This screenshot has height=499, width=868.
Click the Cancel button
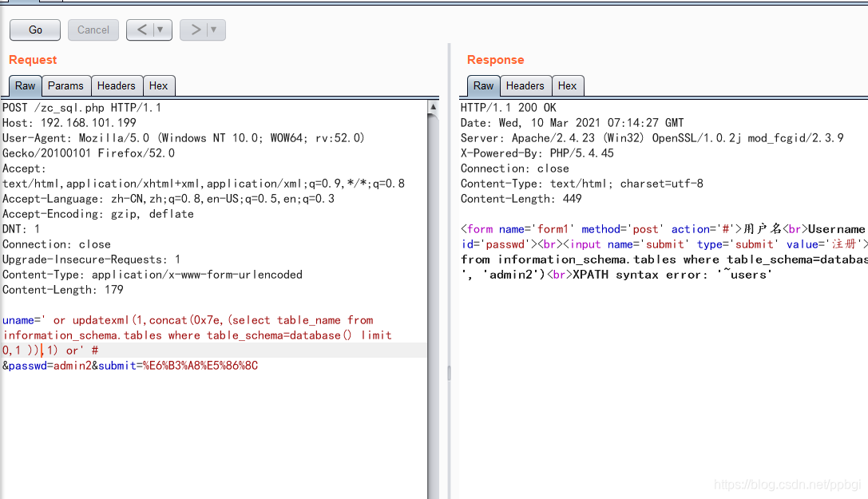tap(93, 30)
